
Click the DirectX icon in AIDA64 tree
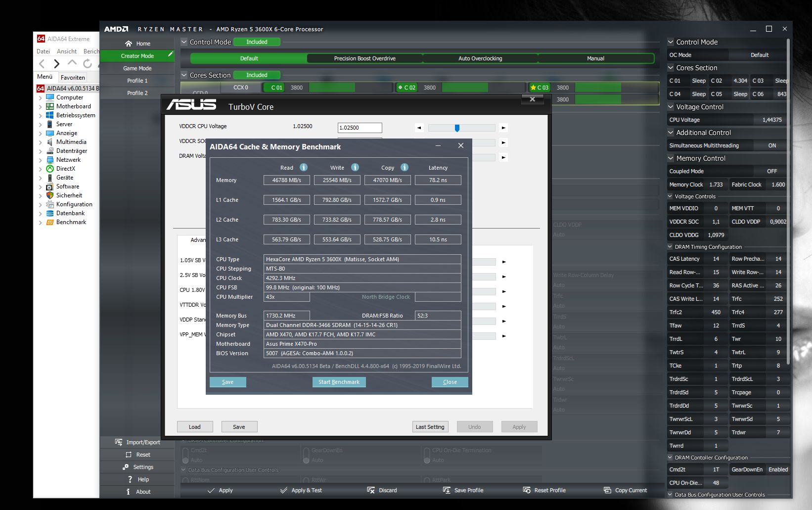click(50, 169)
